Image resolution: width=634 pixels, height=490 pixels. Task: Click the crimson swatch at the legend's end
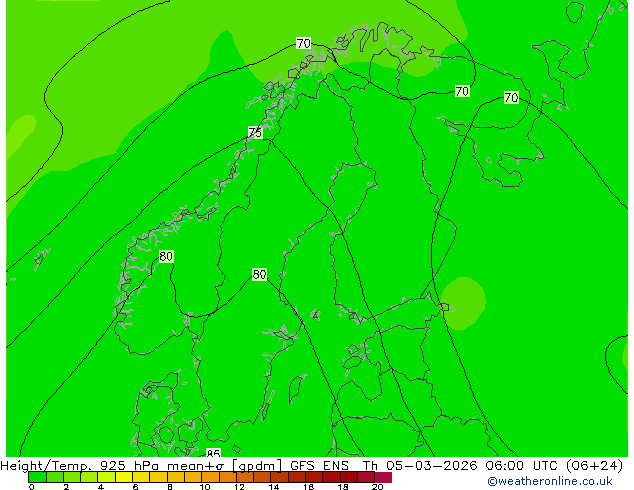(x=383, y=477)
